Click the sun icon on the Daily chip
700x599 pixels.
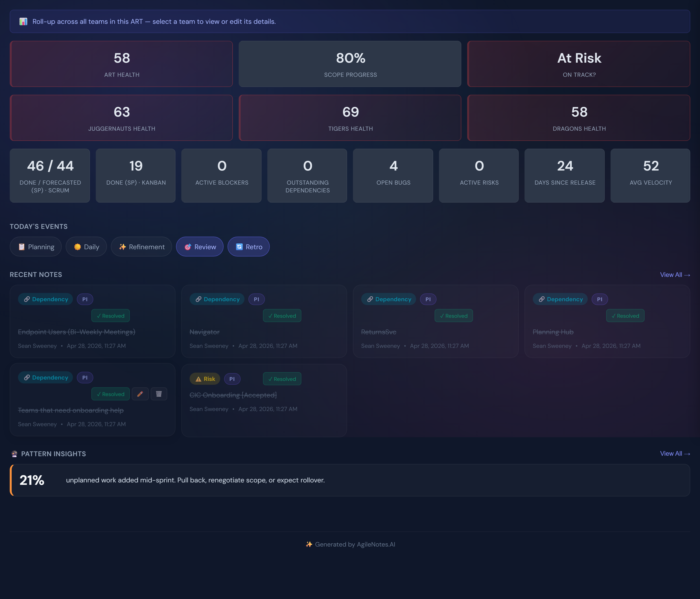(x=77, y=247)
